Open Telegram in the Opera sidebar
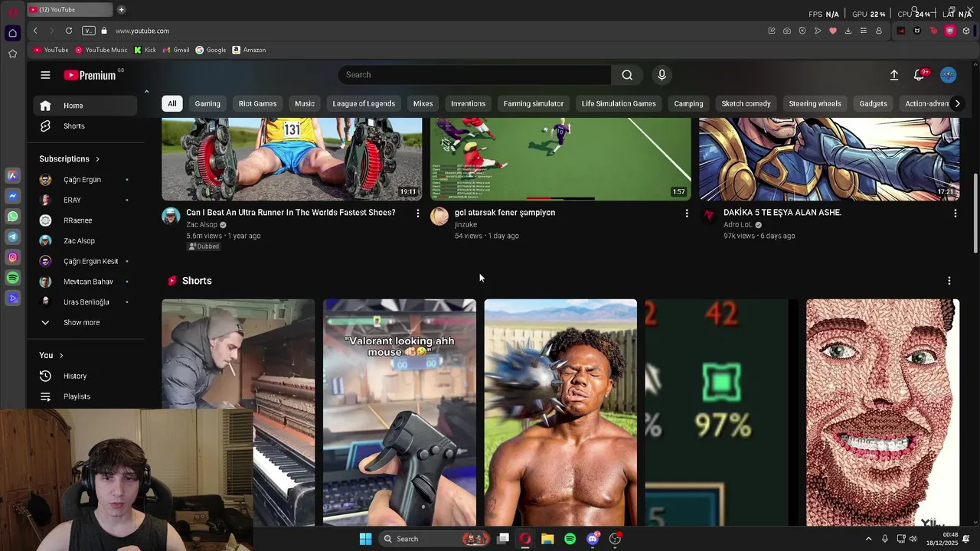The width and height of the screenshot is (980, 551). tap(12, 237)
